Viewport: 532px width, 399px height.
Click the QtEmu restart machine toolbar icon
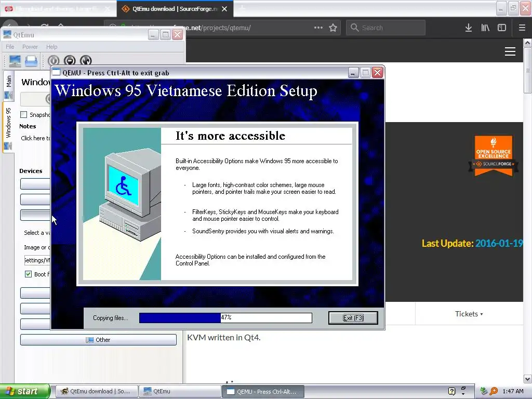tap(86, 60)
